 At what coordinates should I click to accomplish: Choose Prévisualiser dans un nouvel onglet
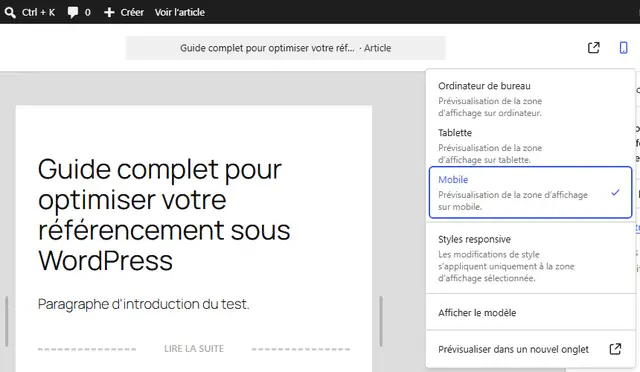click(x=530, y=349)
